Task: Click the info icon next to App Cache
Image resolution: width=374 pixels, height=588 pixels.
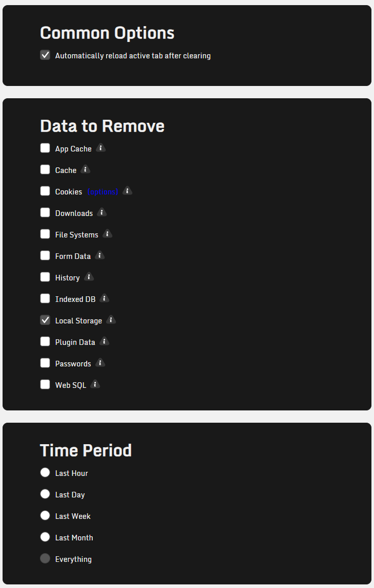Action: (x=101, y=148)
